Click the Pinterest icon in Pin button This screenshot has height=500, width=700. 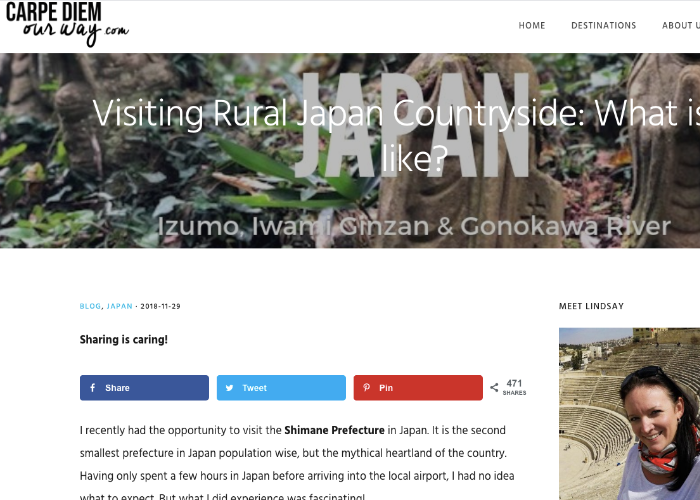[367, 388]
